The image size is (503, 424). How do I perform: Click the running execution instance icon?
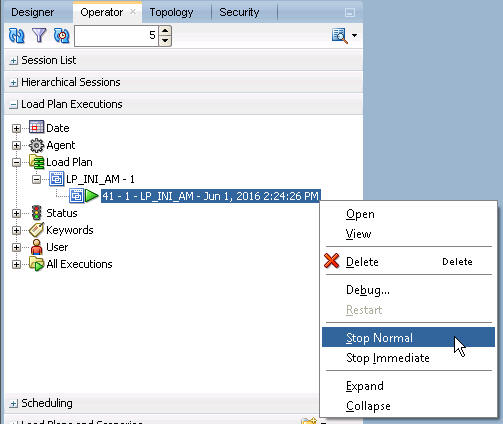pyautogui.click(x=77, y=196)
